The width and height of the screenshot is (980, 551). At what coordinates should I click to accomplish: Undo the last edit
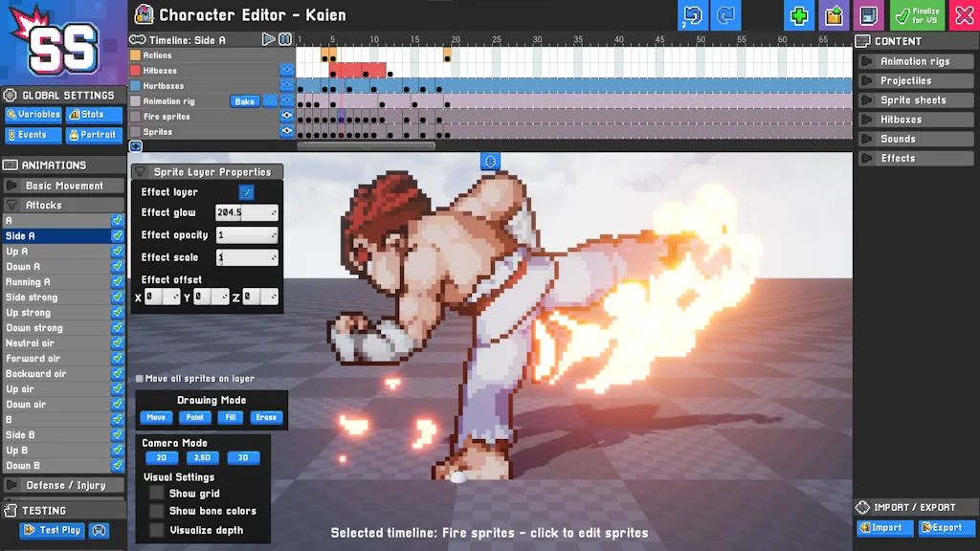click(692, 15)
